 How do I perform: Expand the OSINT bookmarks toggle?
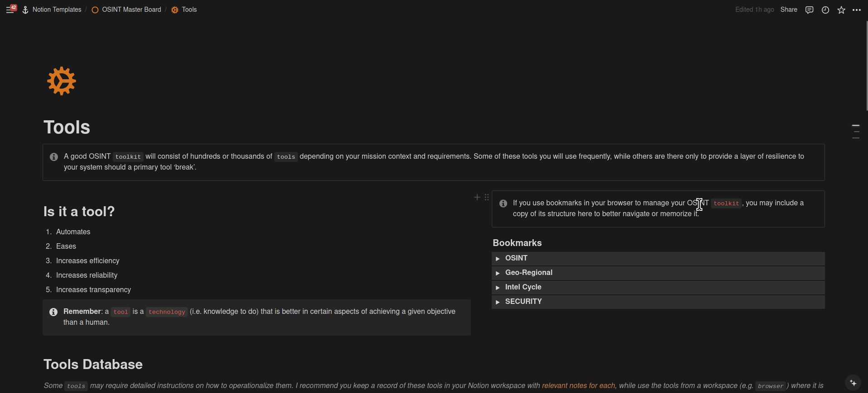pos(498,259)
